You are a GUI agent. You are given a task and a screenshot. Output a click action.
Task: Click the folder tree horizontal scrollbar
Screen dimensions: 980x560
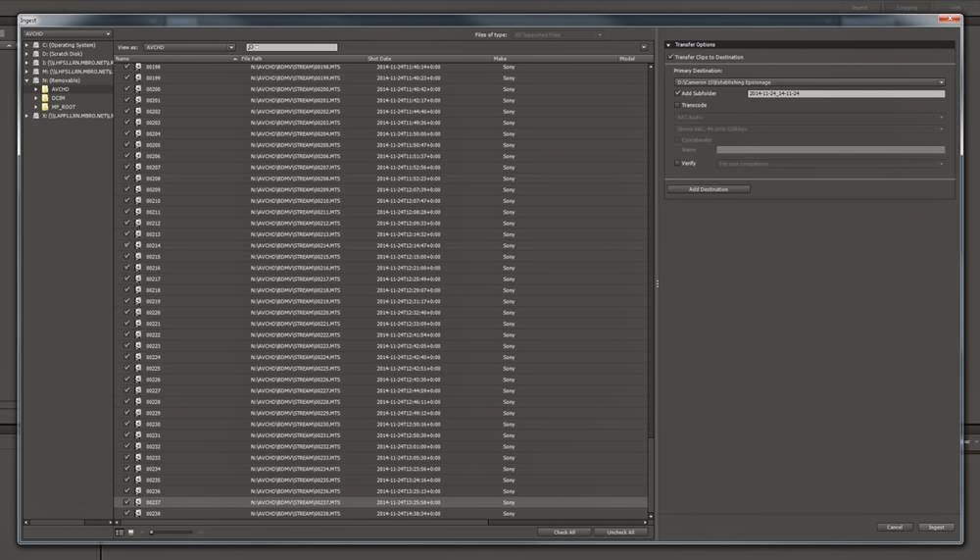point(69,522)
